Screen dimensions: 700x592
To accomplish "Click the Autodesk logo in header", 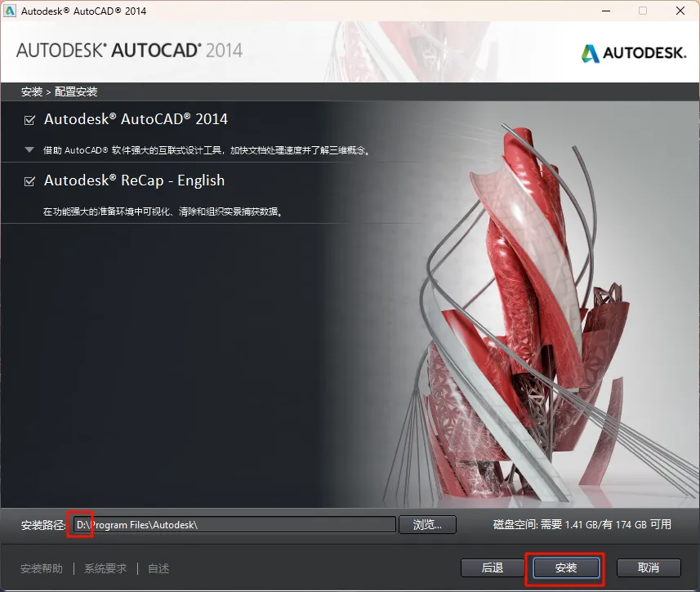I will [x=634, y=53].
